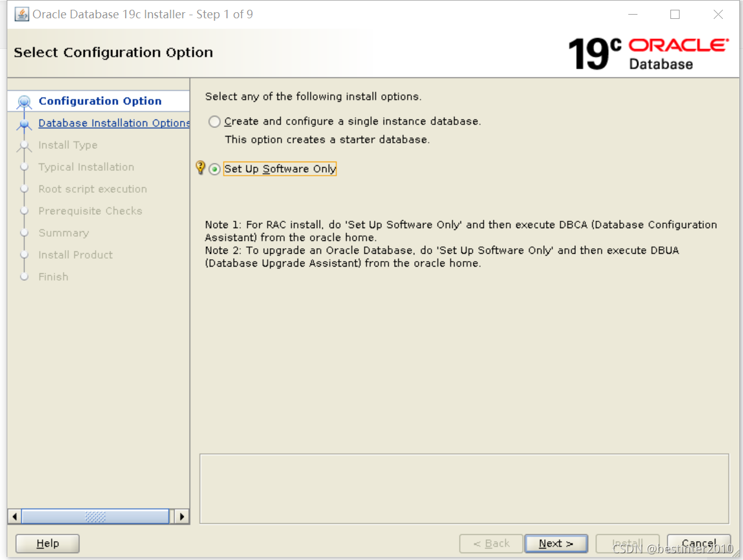Click the 'Select Configuration Option' heading
743x560 pixels.
pyautogui.click(x=113, y=52)
